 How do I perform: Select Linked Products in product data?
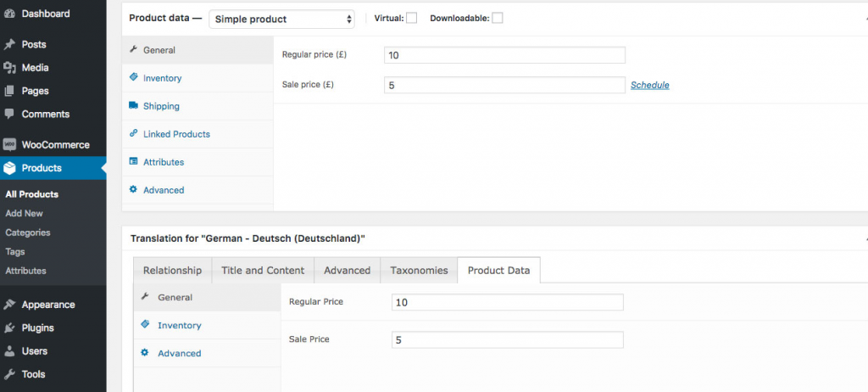pos(176,134)
